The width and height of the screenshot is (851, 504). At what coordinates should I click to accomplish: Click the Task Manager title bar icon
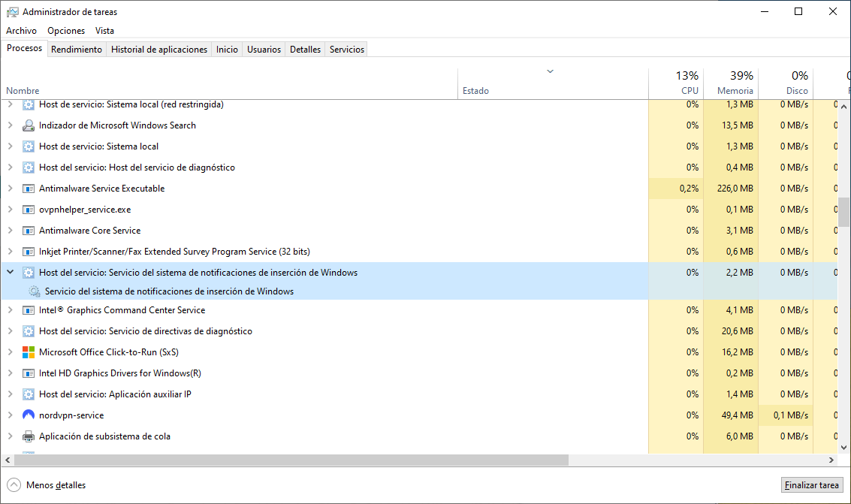[12, 12]
